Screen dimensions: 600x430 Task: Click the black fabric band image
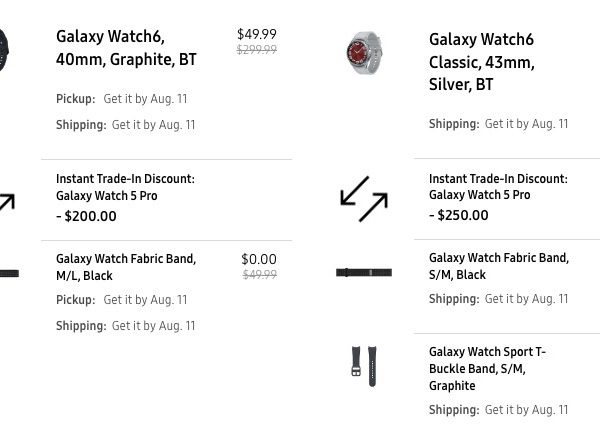click(x=363, y=272)
